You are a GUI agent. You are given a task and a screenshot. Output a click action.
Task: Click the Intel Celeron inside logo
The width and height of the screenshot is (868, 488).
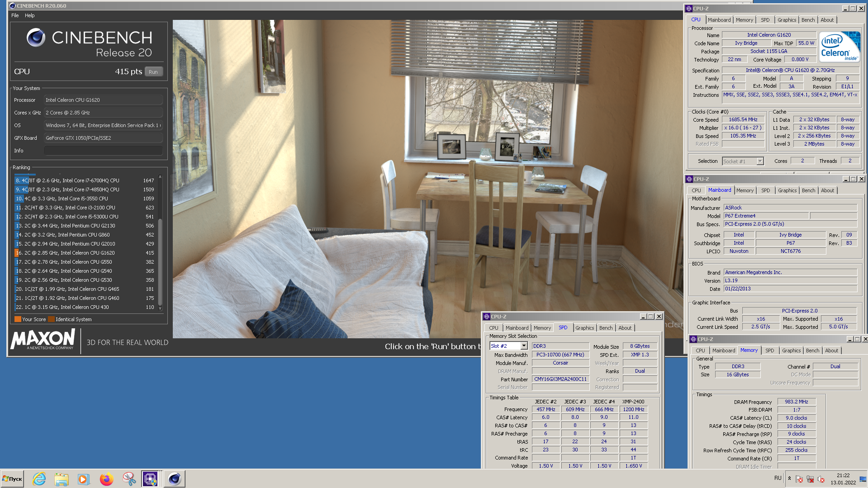tap(840, 47)
